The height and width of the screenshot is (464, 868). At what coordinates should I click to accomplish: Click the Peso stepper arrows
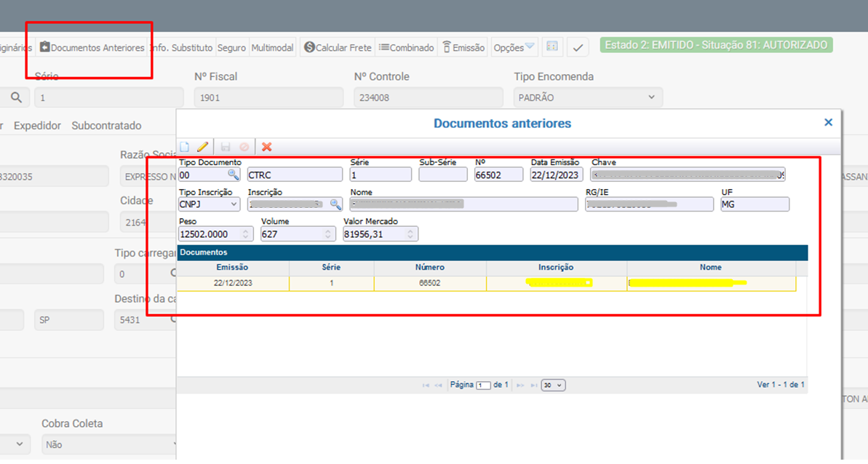click(246, 234)
